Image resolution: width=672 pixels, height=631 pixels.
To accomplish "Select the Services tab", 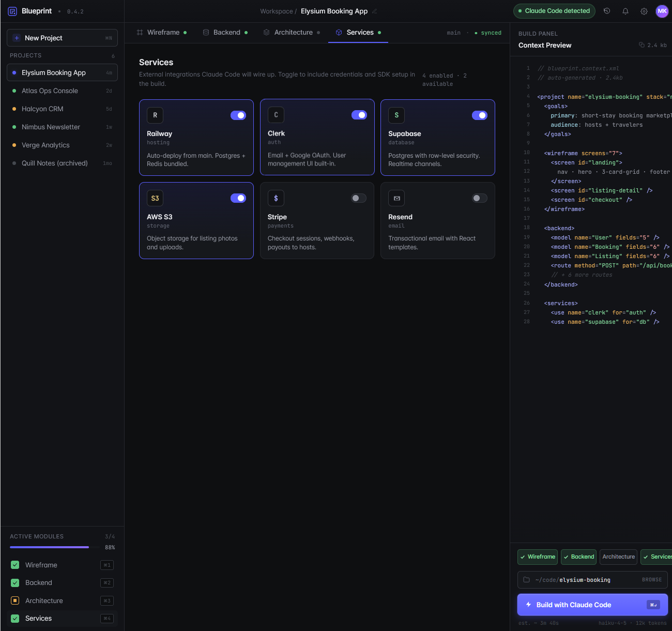I will [x=358, y=33].
